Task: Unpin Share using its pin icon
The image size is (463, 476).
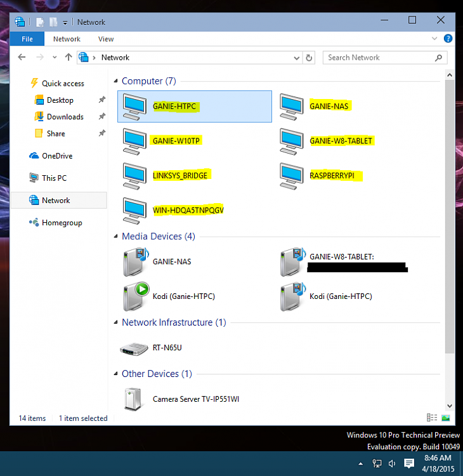Action: pyautogui.click(x=102, y=133)
